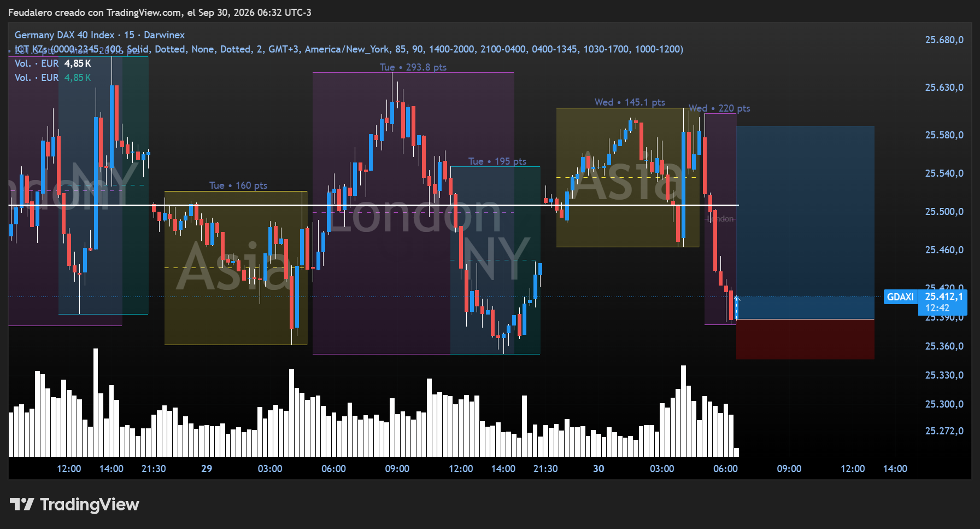Click the 25.500,0 price axis label
980x529 pixels.
click(x=944, y=212)
